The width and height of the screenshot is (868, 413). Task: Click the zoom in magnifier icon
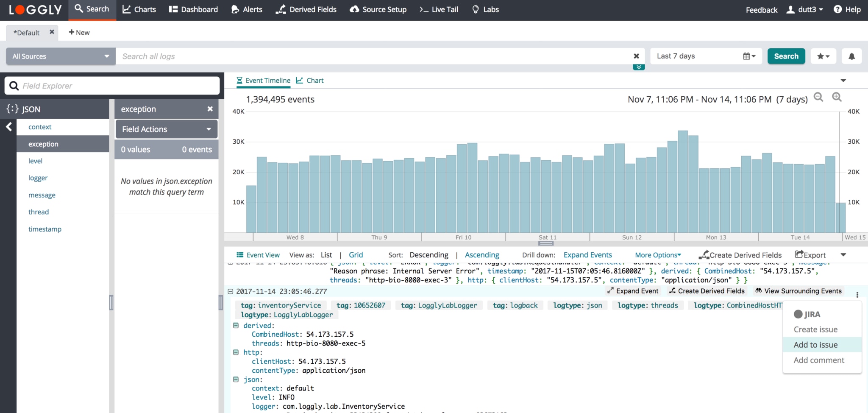click(x=837, y=97)
